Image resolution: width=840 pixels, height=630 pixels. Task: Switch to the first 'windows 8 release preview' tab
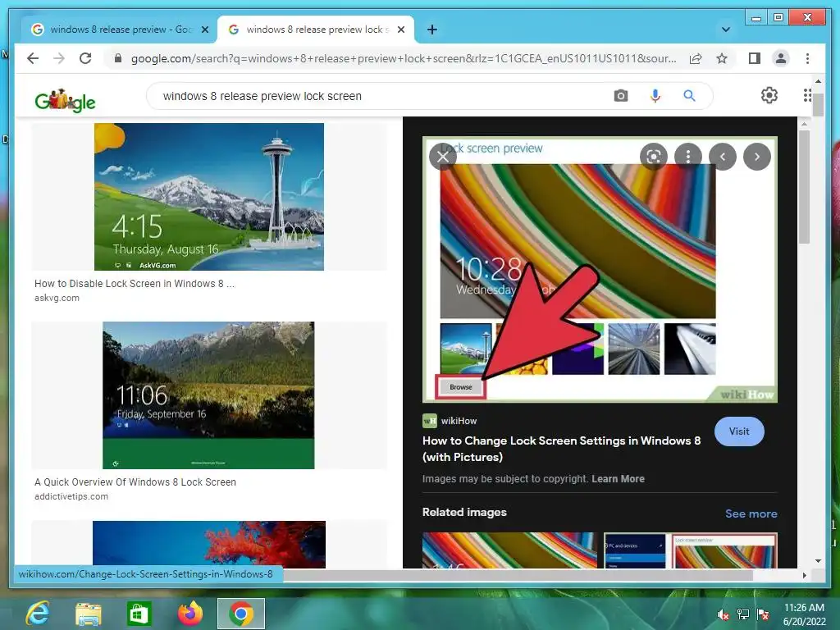tap(119, 30)
